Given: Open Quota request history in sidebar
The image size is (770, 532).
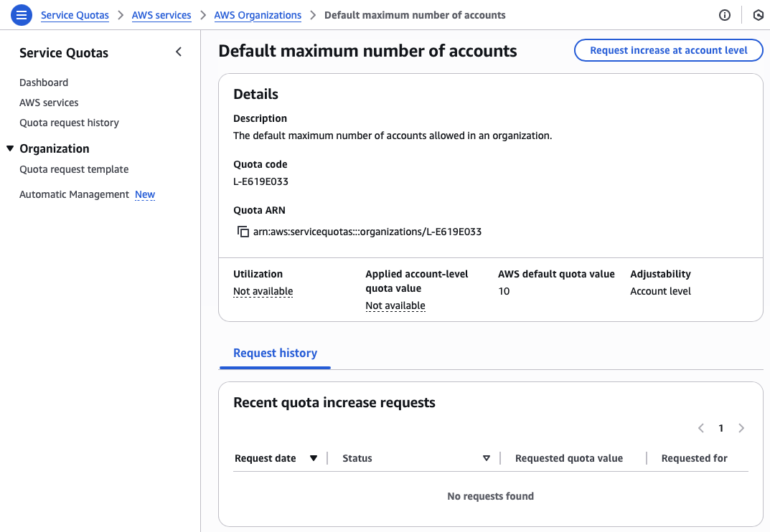Looking at the screenshot, I should coord(69,123).
